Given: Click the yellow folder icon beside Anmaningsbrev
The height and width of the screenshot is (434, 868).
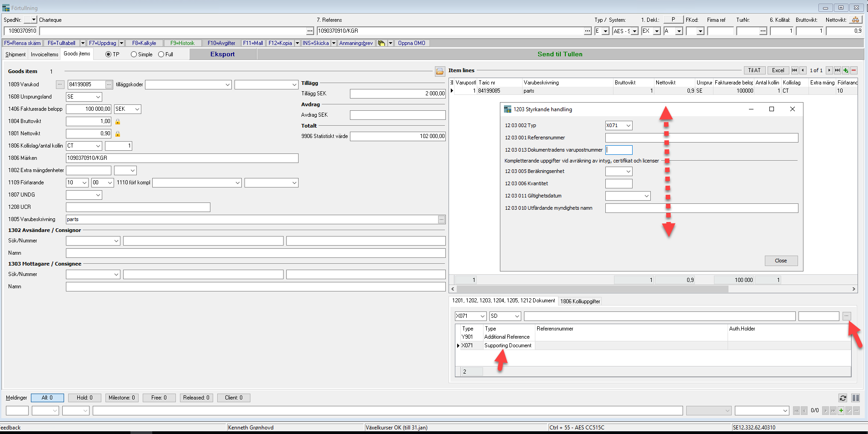Looking at the screenshot, I should click(381, 43).
